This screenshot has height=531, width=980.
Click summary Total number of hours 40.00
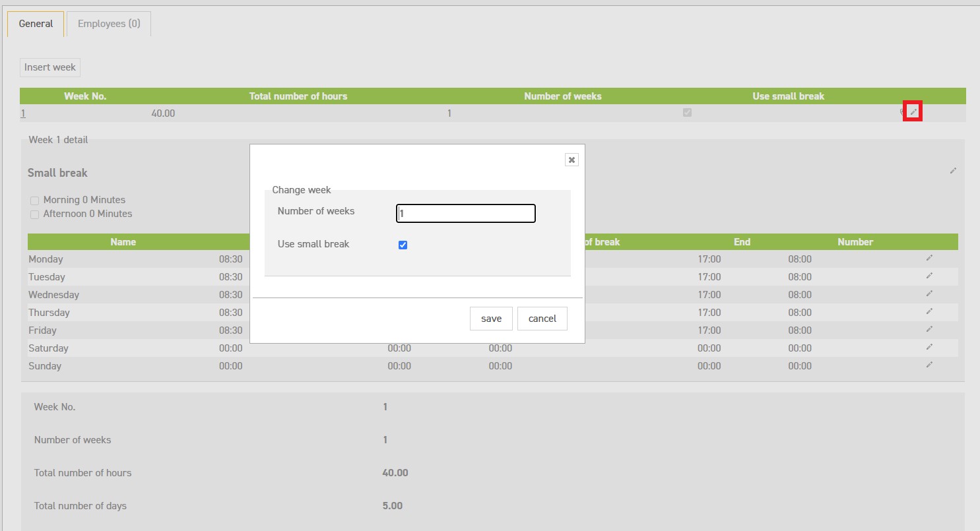(395, 473)
